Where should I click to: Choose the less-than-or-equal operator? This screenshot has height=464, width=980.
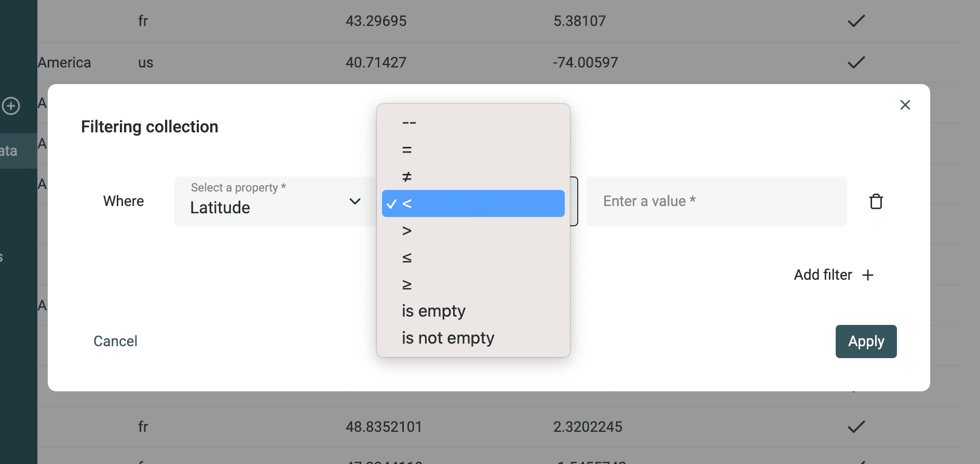409,257
